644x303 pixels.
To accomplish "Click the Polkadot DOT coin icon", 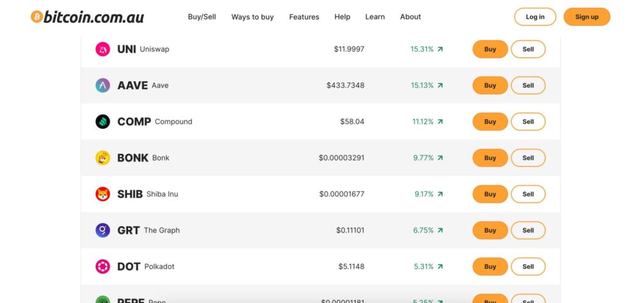I will (103, 267).
